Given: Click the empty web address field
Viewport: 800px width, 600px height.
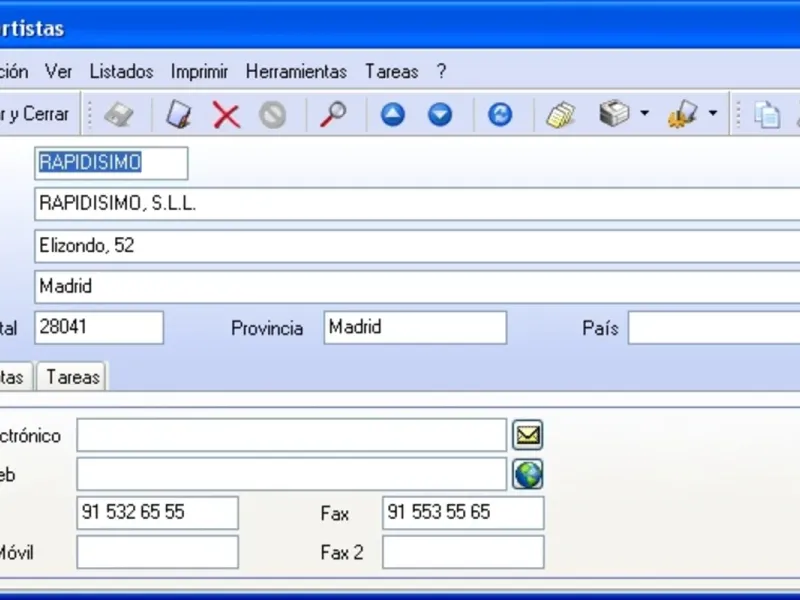Looking at the screenshot, I should tap(292, 474).
